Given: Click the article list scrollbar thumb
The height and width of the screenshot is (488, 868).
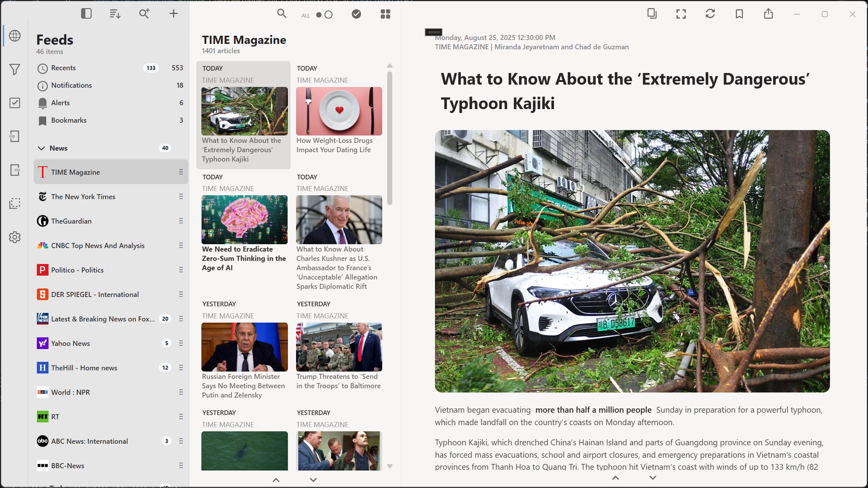Looking at the screenshot, I should (x=390, y=138).
